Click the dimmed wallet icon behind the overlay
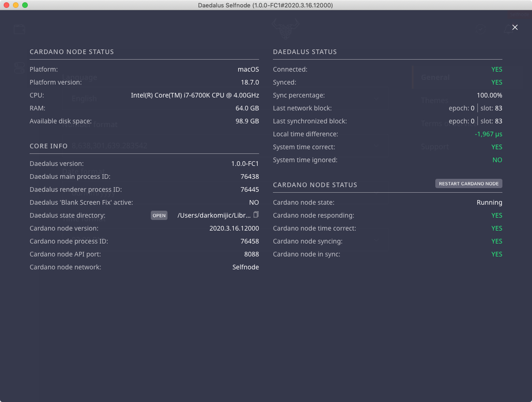 (19, 29)
